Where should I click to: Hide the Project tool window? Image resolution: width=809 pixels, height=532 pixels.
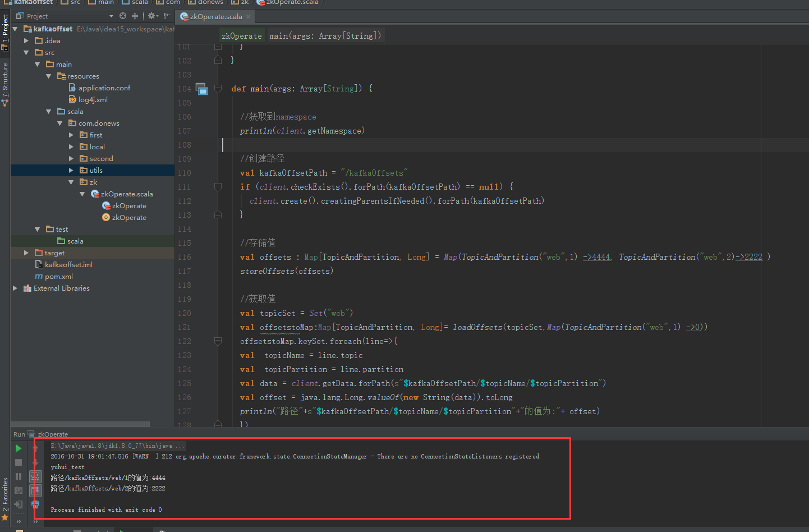coord(167,16)
